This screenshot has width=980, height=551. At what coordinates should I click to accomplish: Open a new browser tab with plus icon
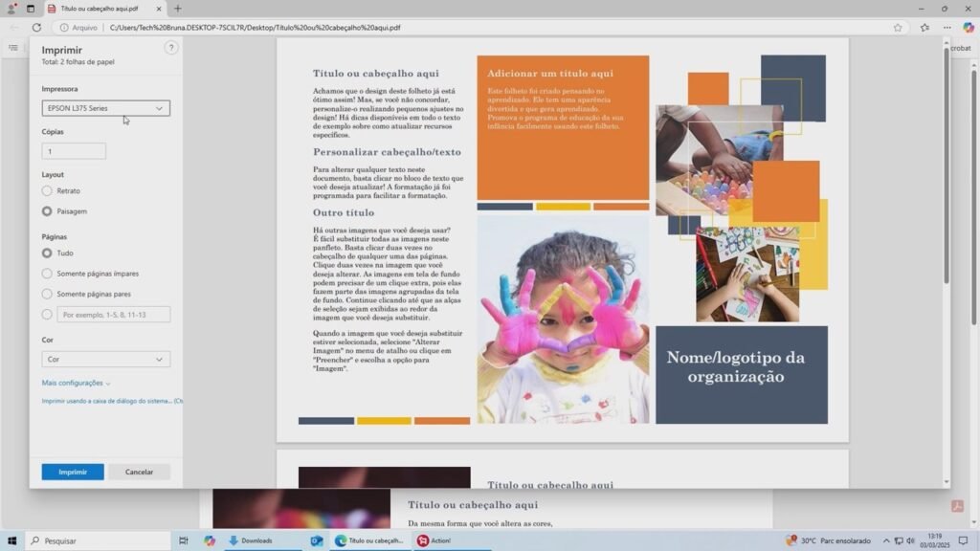click(x=177, y=9)
